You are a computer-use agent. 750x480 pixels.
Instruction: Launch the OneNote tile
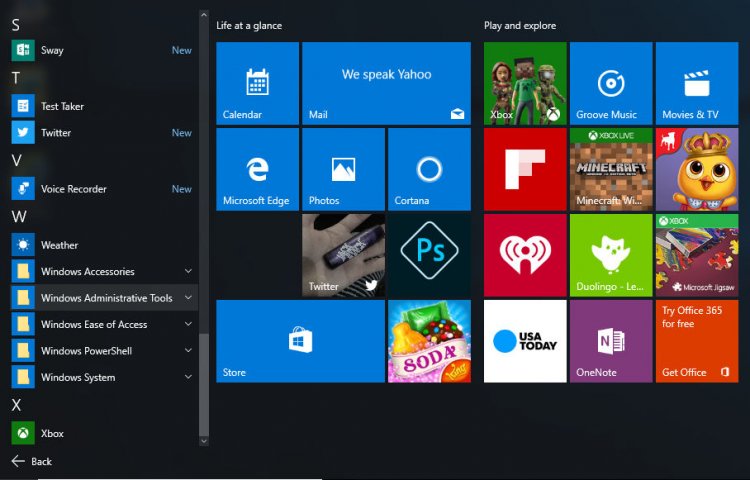[611, 341]
